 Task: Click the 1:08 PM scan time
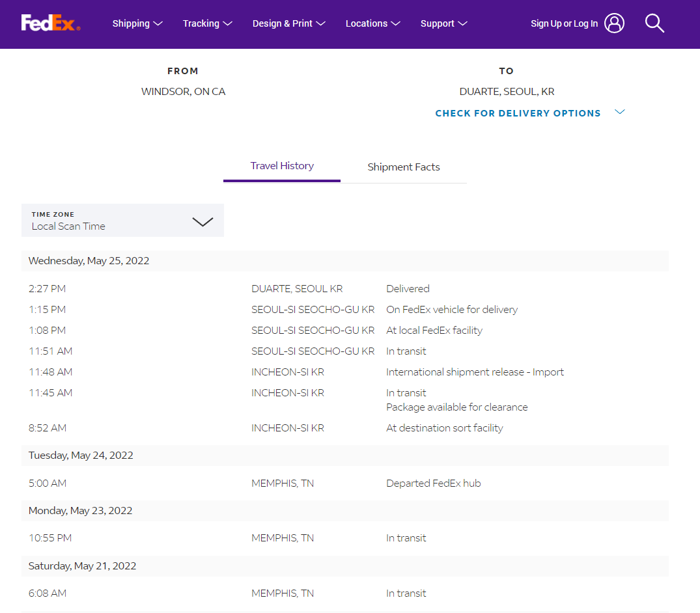tap(48, 330)
